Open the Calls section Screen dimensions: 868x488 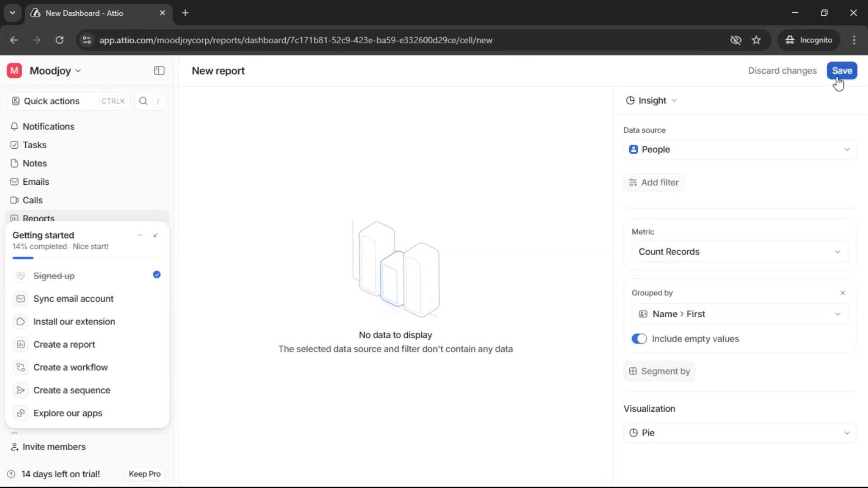[x=32, y=200]
